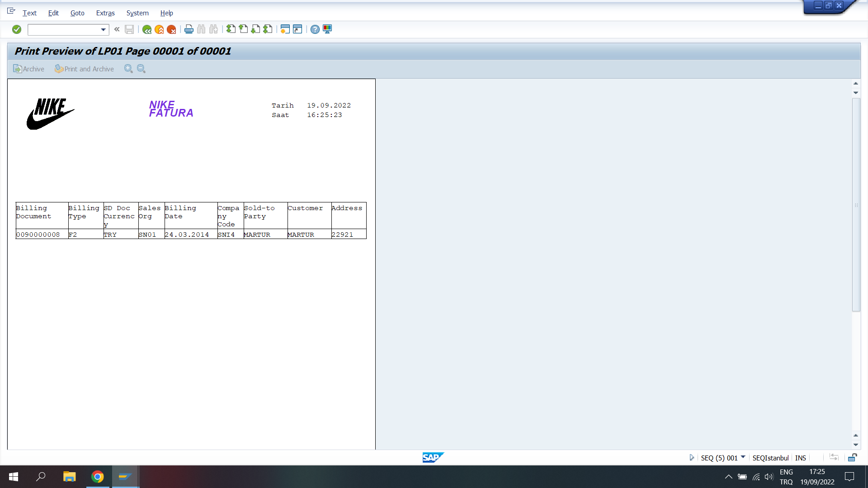Open Help with the question mark icon
Image resolution: width=868 pixels, height=488 pixels.
pyautogui.click(x=315, y=29)
